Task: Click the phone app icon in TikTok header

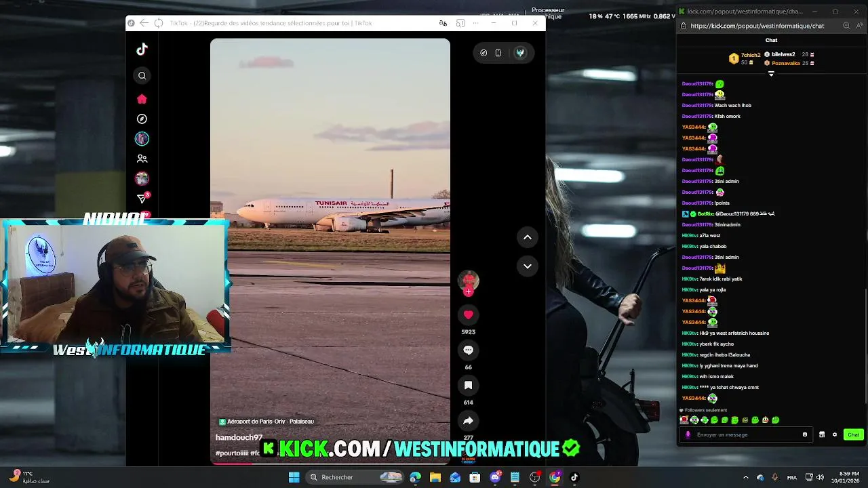Action: 498,53
